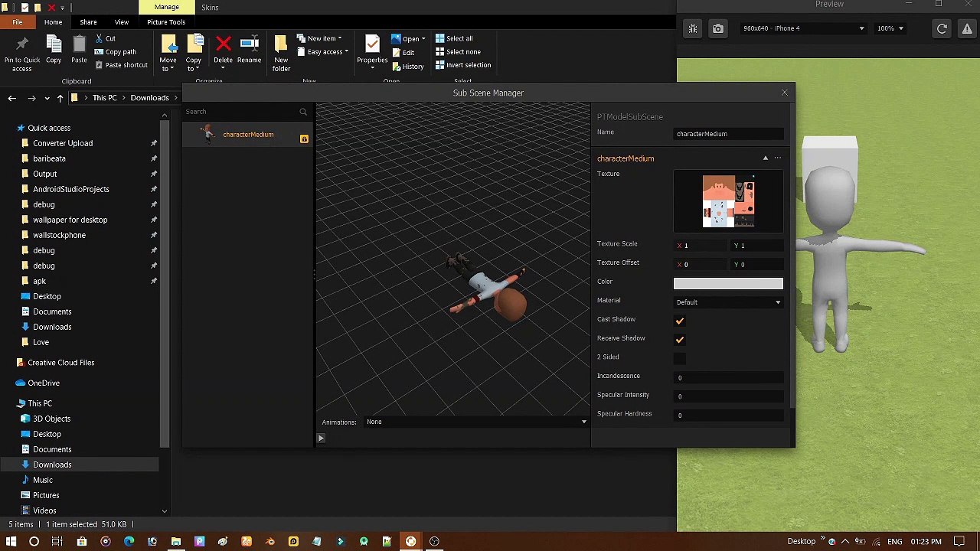This screenshot has width=980, height=551.
Task: Click Select all in Explorer ribbon
Action: tap(454, 38)
